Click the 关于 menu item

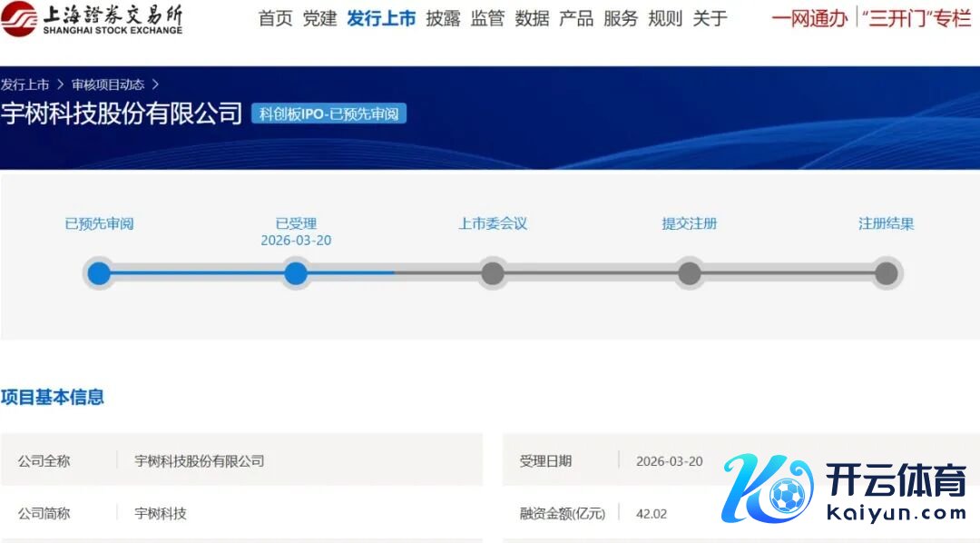pyautogui.click(x=710, y=18)
